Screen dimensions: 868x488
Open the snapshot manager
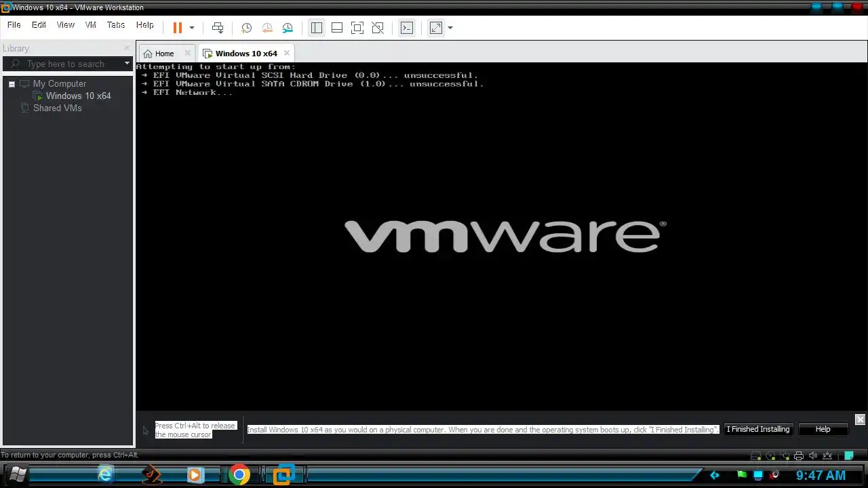click(x=288, y=28)
